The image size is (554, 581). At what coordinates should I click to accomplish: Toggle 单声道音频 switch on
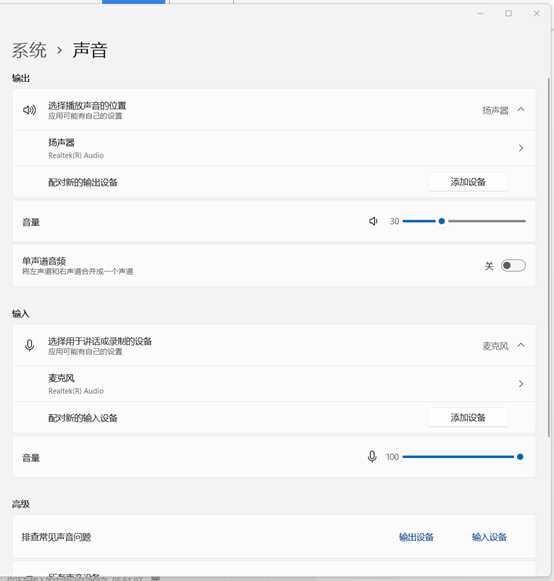pos(513,266)
